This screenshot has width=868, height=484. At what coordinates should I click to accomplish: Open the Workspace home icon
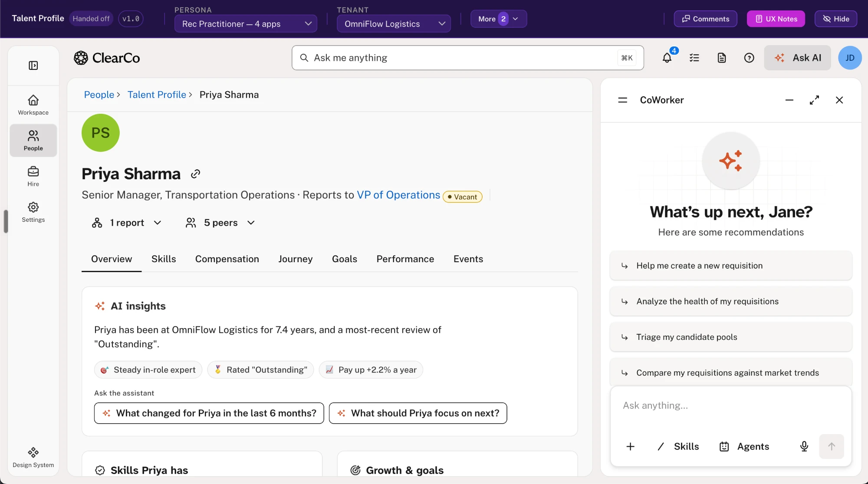pos(33,105)
